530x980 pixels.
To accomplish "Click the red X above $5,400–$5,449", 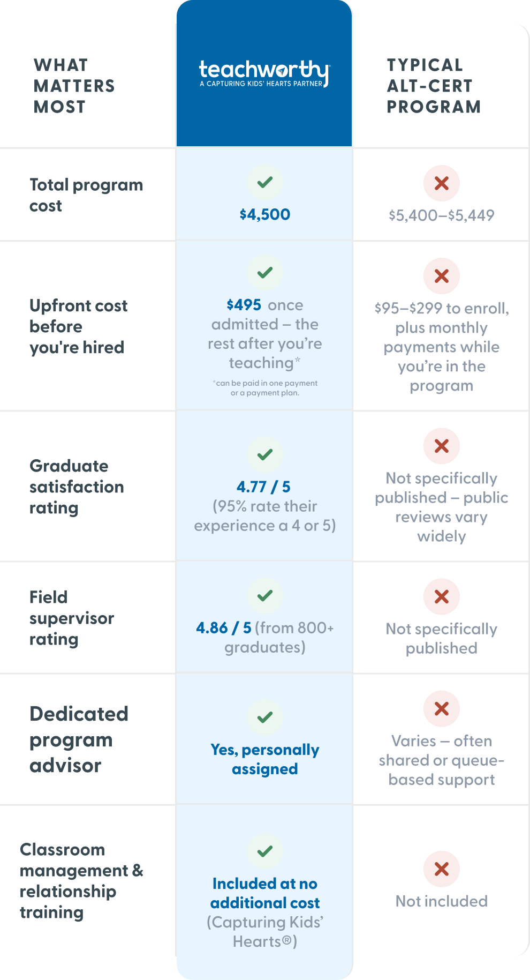I will [x=442, y=183].
